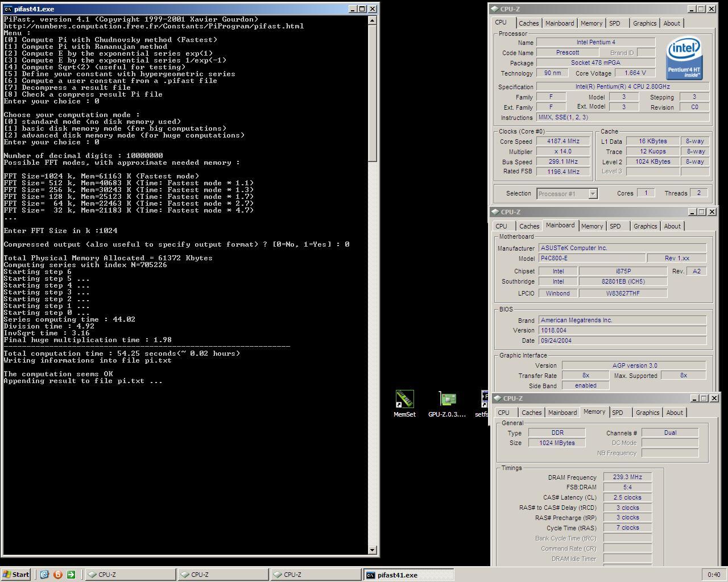
Task: Click the Southbridge field 82801EB (ICH5)
Action: tap(623, 281)
